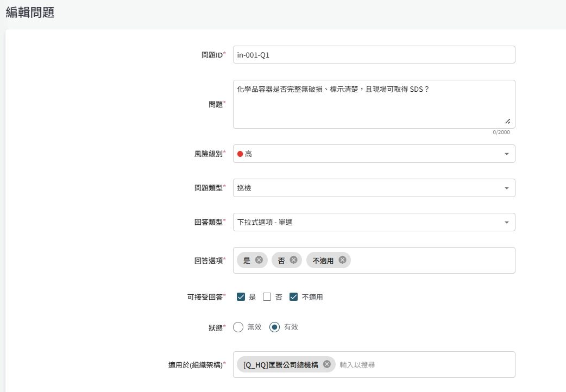The height and width of the screenshot is (392, 566).
Task: Focus the 問題 question text area
Action: click(374, 104)
